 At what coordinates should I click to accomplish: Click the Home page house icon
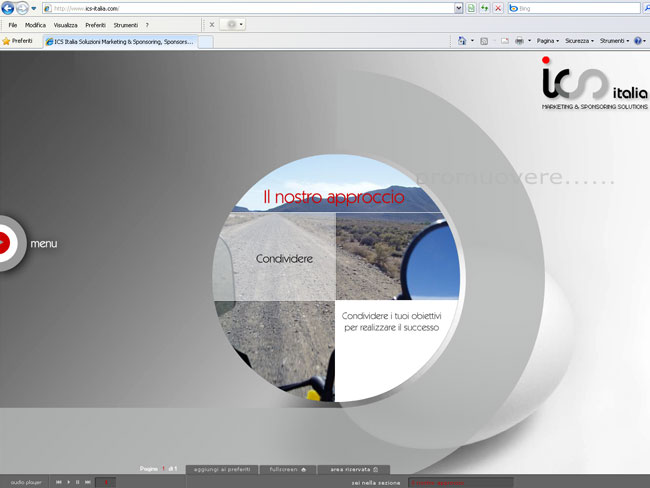point(462,41)
